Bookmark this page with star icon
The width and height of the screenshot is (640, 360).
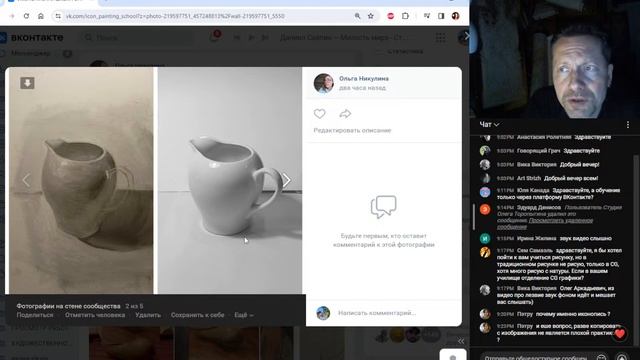click(x=371, y=16)
